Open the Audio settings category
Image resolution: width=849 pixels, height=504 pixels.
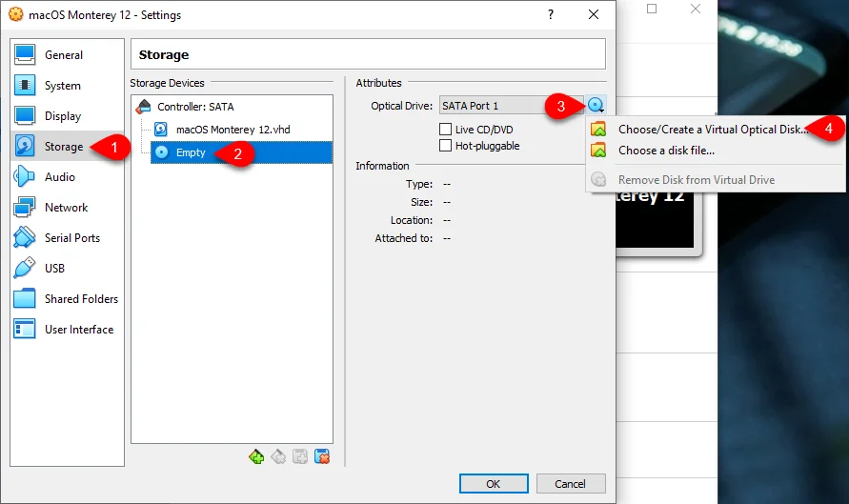tap(67, 177)
